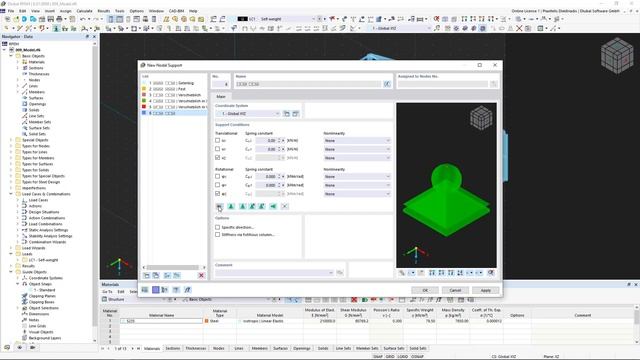Pin the Navigator - Data panel
This screenshot has height=360, width=640.
click(87, 37)
